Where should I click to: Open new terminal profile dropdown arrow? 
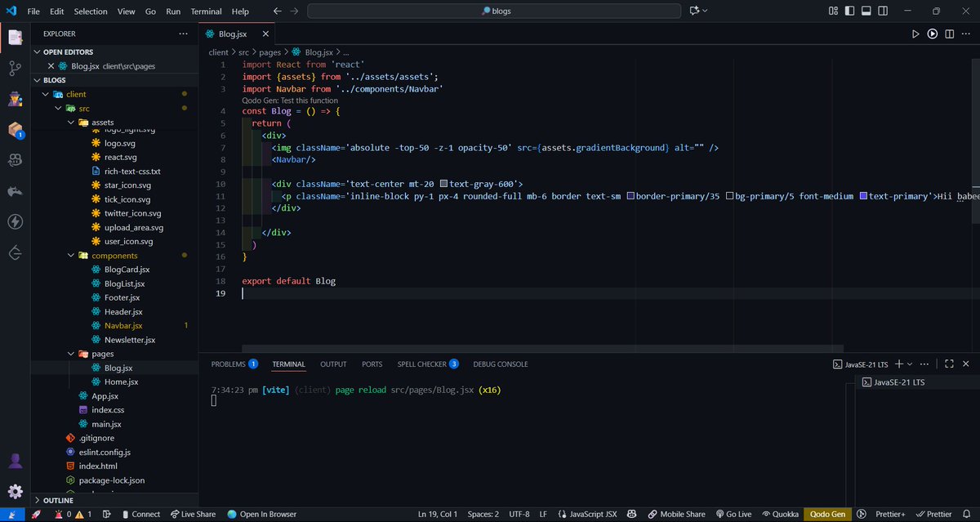coord(911,364)
